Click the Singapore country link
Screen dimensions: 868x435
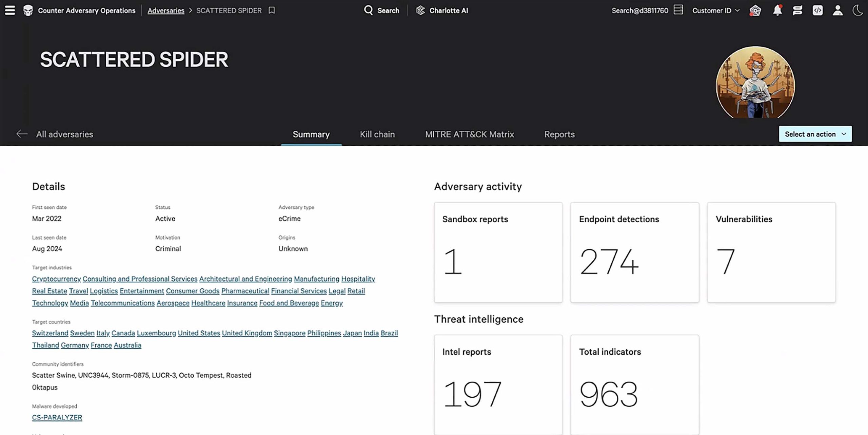290,333
